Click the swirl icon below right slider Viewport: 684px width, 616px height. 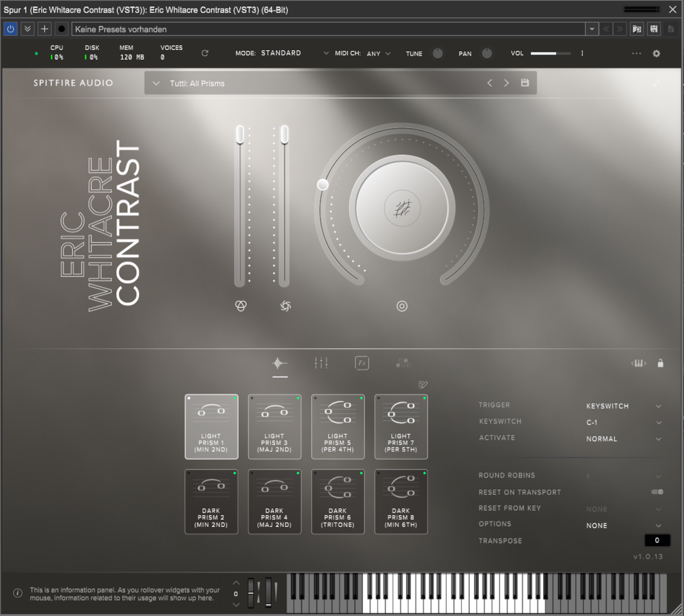286,306
